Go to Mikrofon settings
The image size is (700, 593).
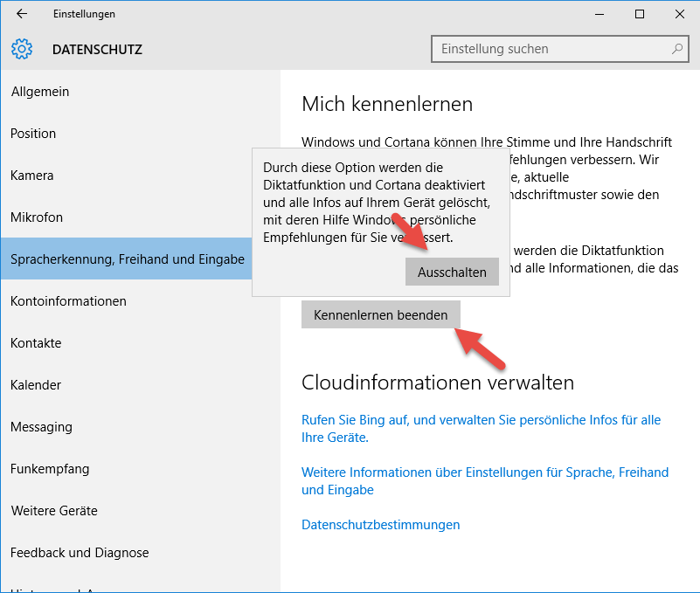coord(37,217)
